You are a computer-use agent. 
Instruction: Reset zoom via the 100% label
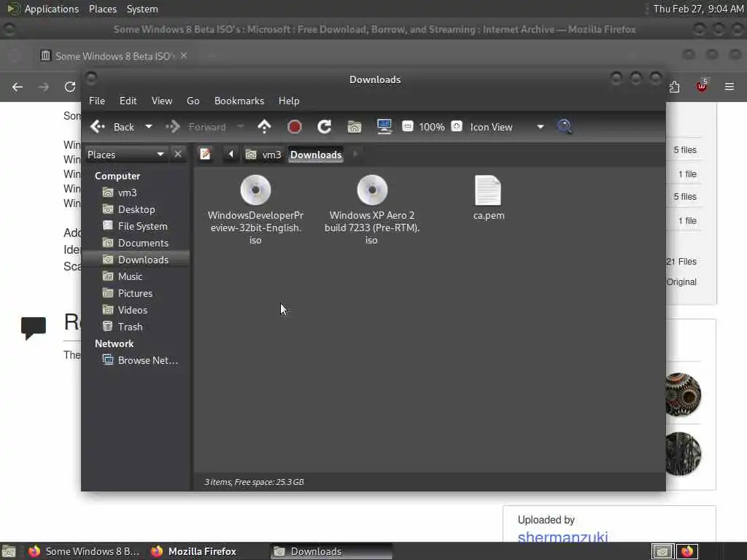point(432,127)
